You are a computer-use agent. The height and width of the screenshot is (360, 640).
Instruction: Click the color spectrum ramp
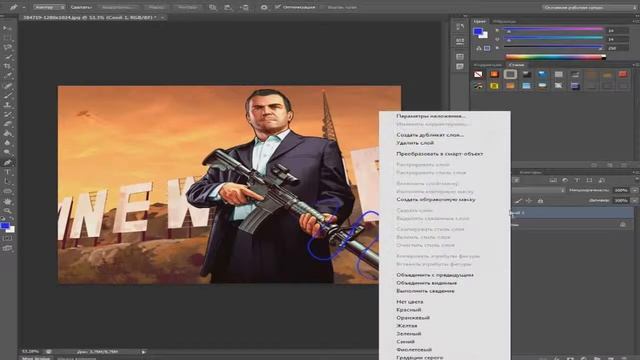point(556,57)
